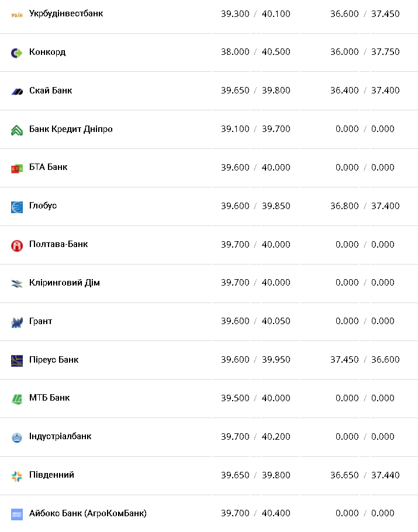
Task: Open the Айбокс Банк (АгроКомБанк) link
Action: pyautogui.click(x=88, y=513)
